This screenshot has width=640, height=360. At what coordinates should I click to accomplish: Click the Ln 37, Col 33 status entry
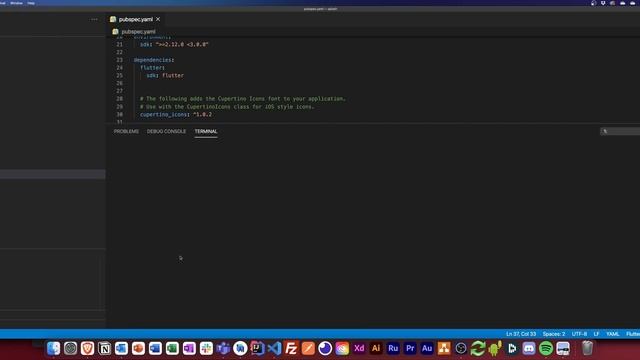[521, 334]
